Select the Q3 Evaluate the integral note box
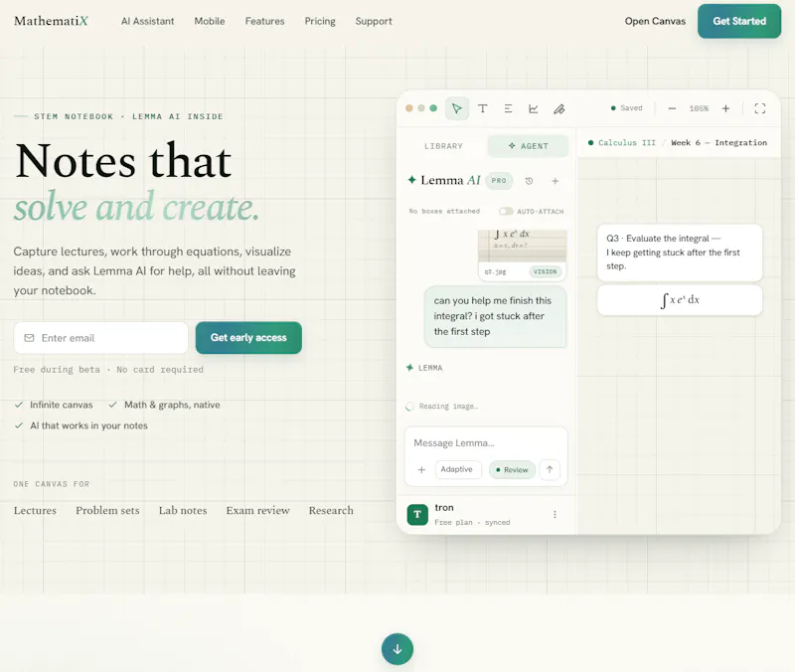 [680, 252]
